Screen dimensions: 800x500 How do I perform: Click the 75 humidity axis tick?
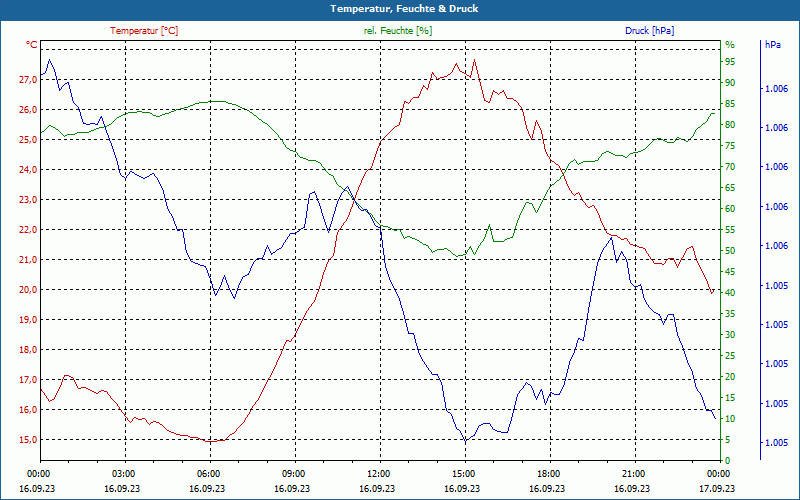click(730, 146)
